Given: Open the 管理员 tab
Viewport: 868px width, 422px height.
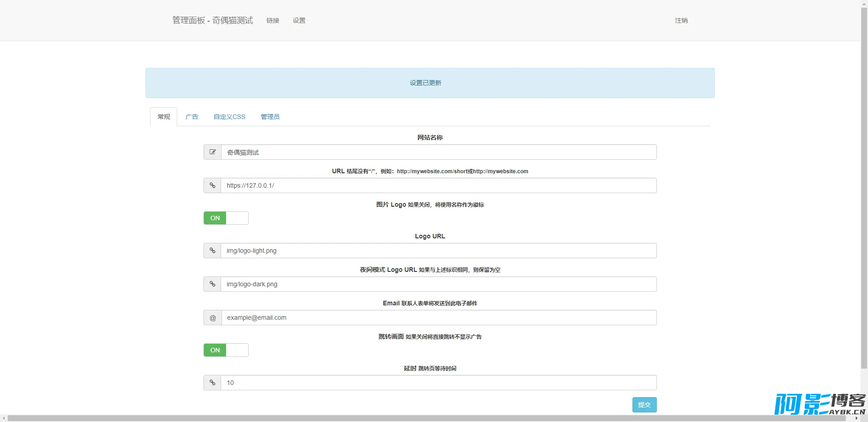Looking at the screenshot, I should coord(270,117).
